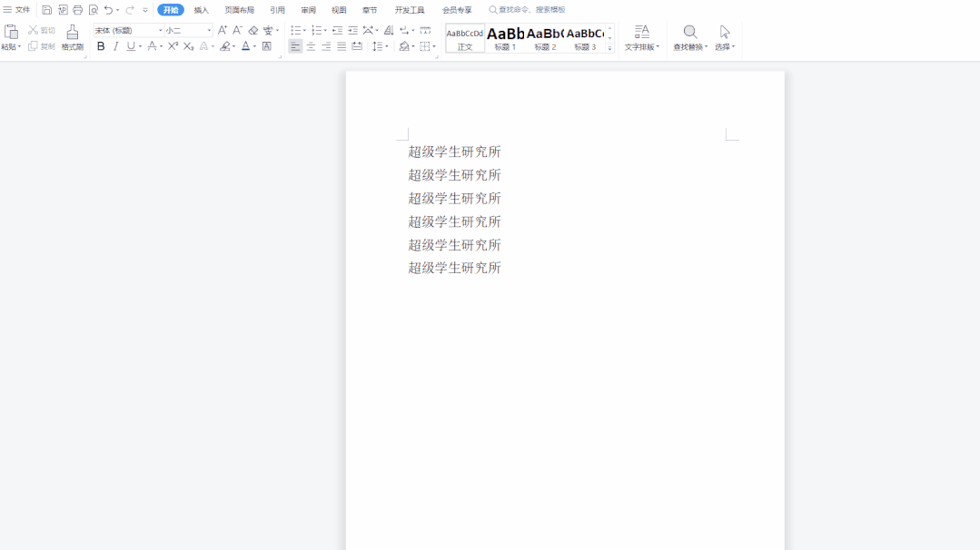
Task: Redo the last action
Action: (130, 10)
